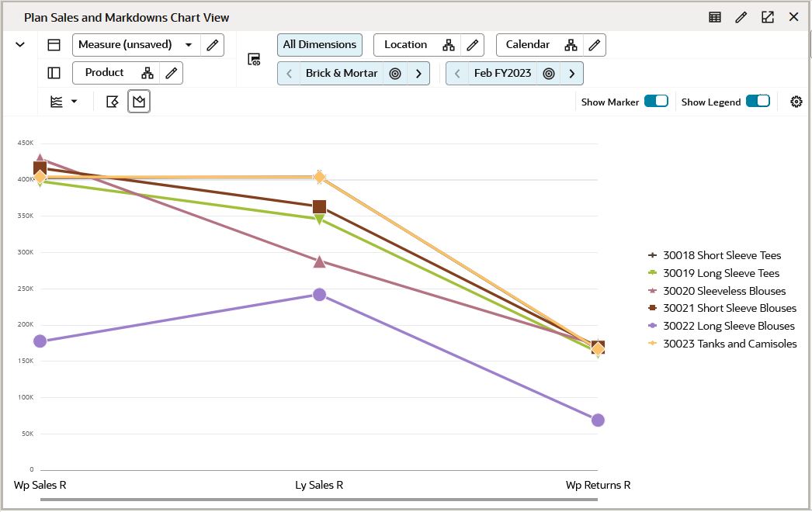This screenshot has width=812, height=512.
Task: Click the Location dimension button
Action: 405,44
